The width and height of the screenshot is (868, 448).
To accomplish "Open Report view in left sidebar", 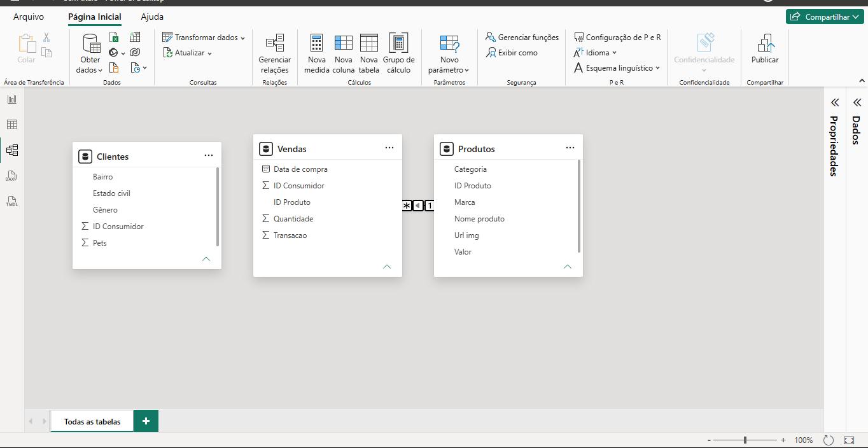I will [x=12, y=99].
